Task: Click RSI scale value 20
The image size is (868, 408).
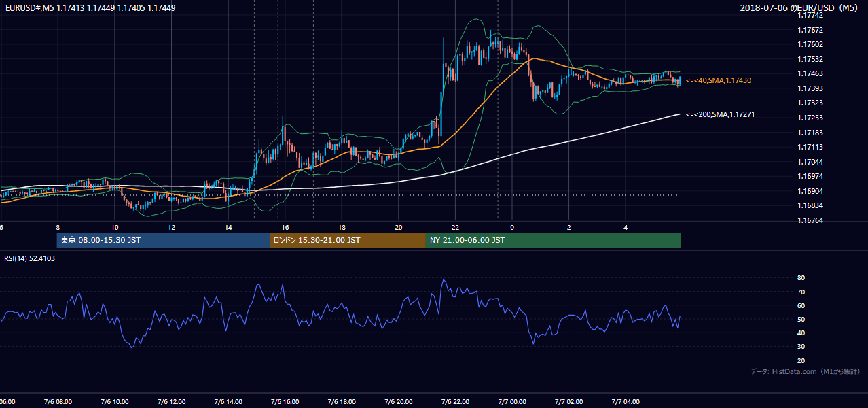Action: 801,360
